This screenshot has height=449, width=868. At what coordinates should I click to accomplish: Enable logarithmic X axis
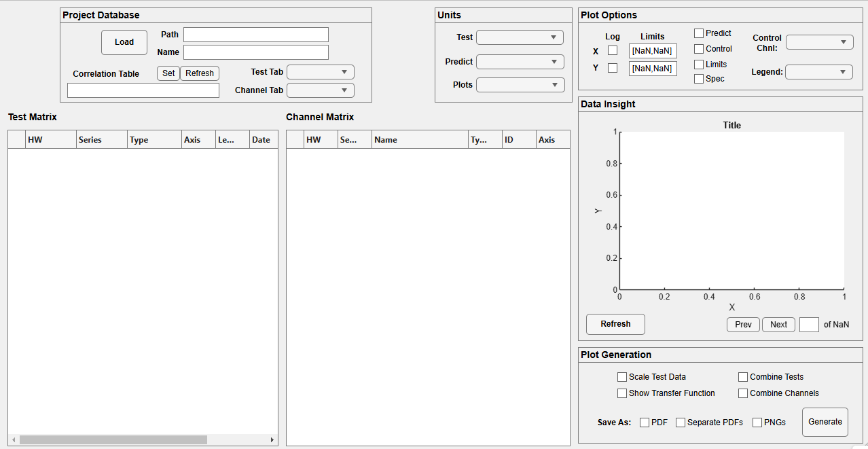tap(611, 51)
